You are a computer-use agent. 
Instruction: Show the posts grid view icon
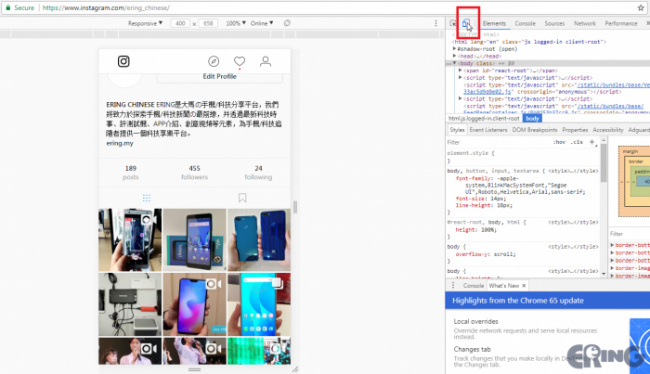pos(147,198)
